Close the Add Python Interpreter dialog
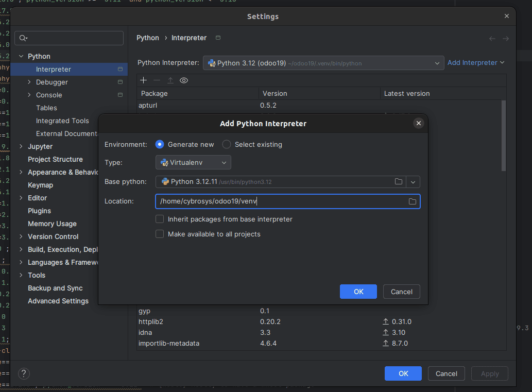Viewport: 532px width, 392px height. pos(419,123)
